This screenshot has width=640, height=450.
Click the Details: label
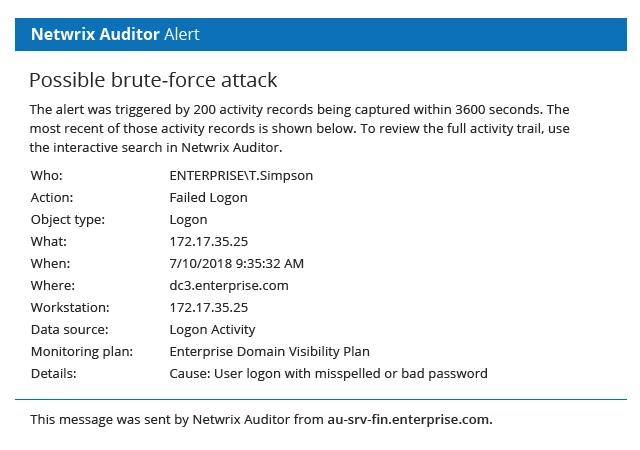(x=53, y=374)
